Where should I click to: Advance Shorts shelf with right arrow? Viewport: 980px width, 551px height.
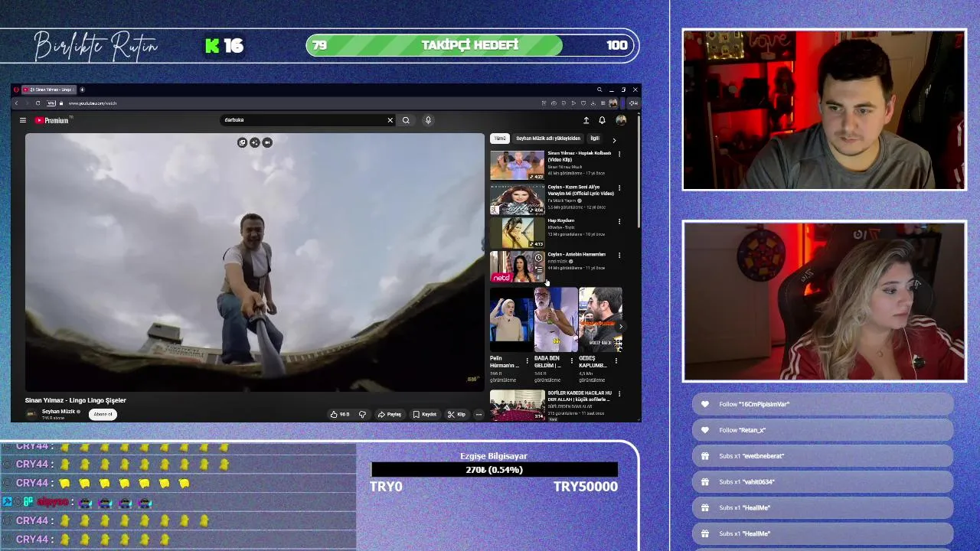coord(621,327)
